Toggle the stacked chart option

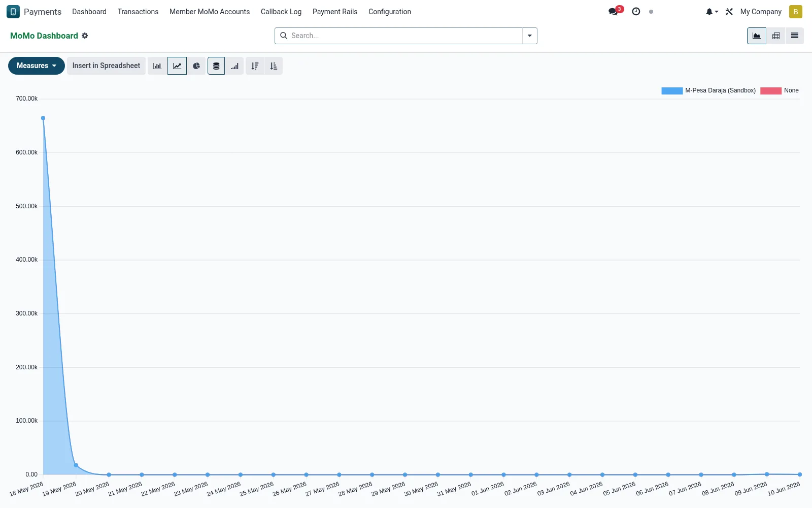[x=216, y=66]
